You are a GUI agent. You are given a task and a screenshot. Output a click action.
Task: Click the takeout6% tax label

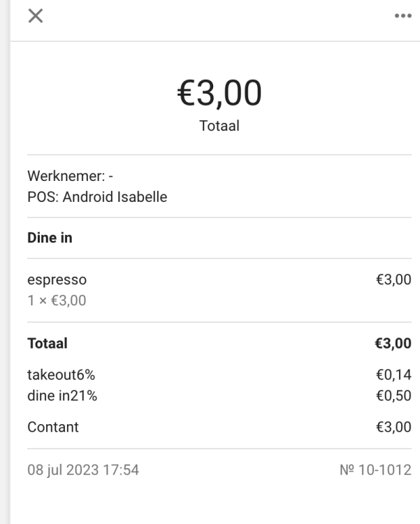point(61,376)
